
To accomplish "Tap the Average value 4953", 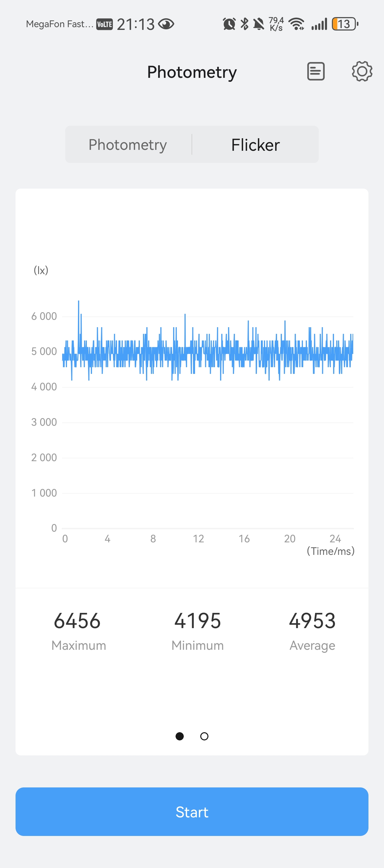I will point(312,621).
